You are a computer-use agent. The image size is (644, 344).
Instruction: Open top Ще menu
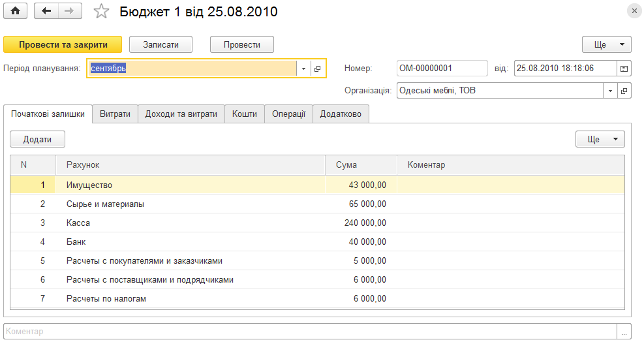pos(607,44)
